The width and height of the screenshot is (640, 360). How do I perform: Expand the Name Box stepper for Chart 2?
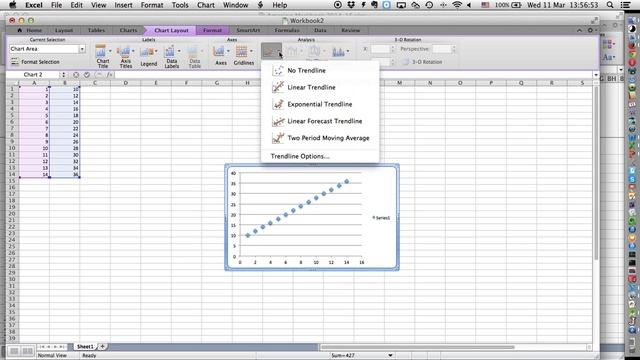(63, 75)
